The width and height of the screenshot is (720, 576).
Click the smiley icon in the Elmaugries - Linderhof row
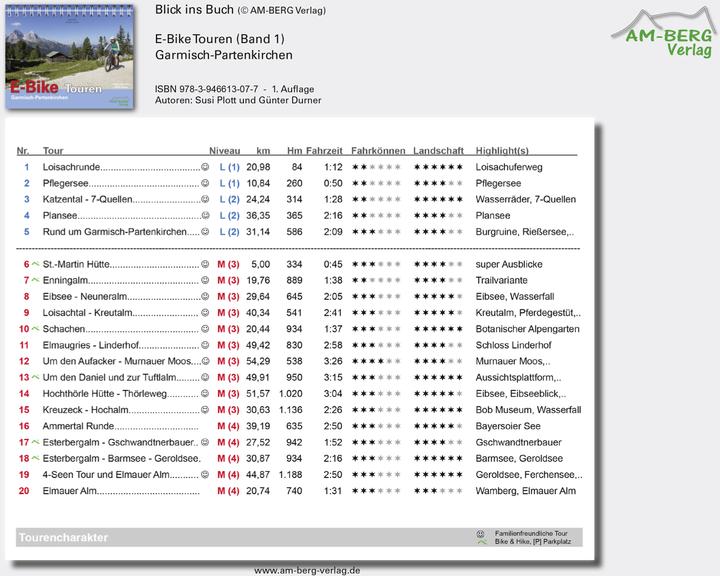click(x=205, y=345)
